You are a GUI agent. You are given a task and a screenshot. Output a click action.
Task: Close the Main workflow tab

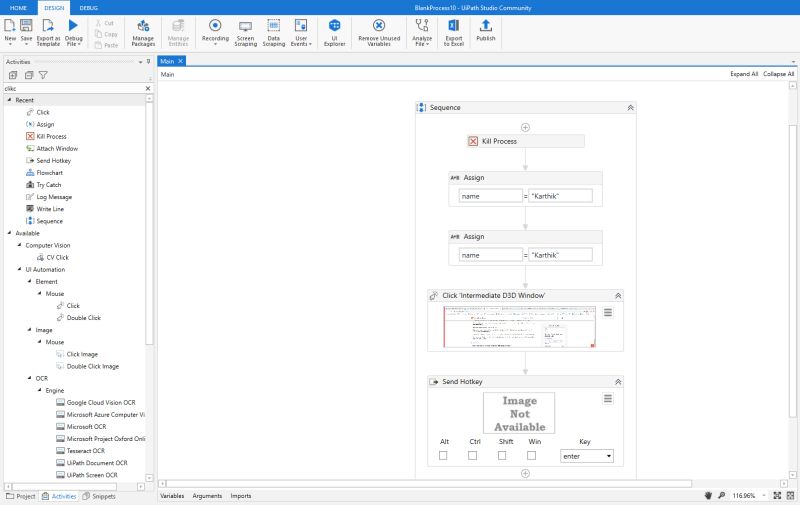(x=180, y=61)
